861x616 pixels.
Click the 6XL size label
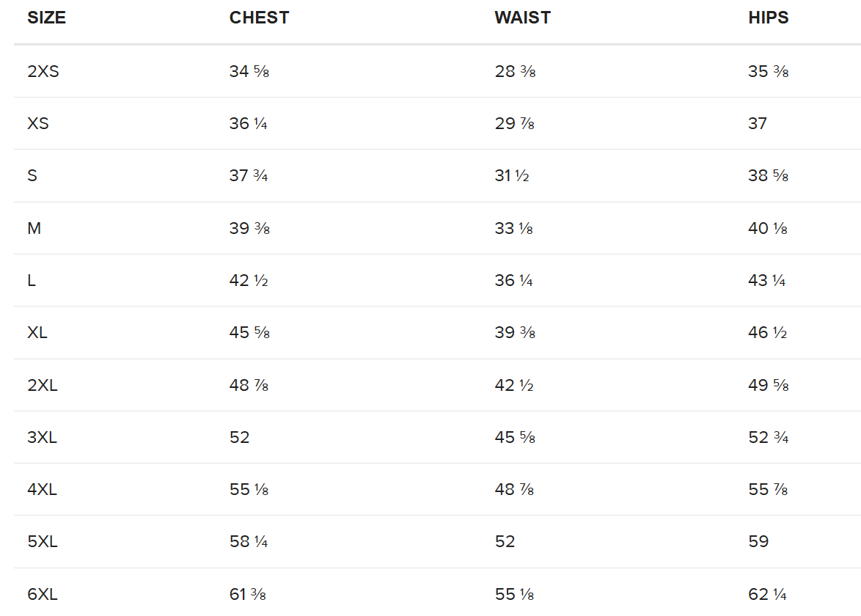(43, 594)
